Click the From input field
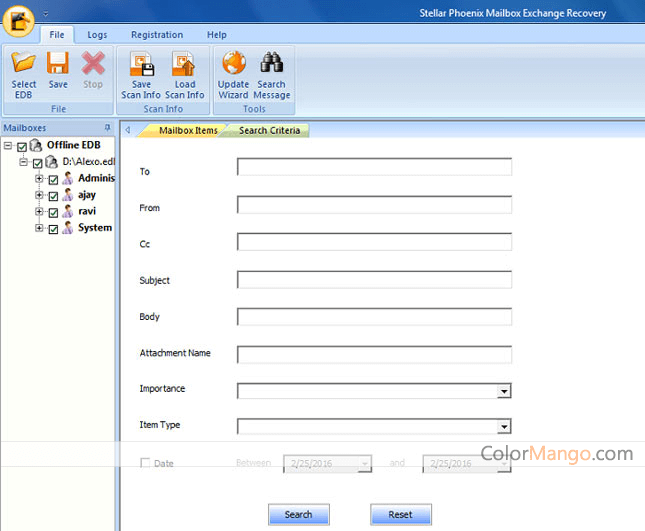The image size is (645, 531). [x=374, y=204]
